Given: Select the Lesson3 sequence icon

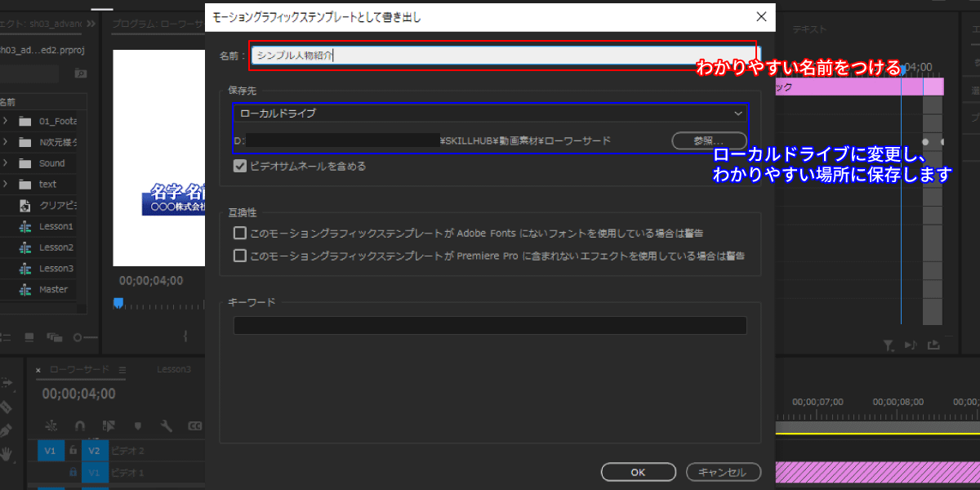Looking at the screenshot, I should 24,269.
